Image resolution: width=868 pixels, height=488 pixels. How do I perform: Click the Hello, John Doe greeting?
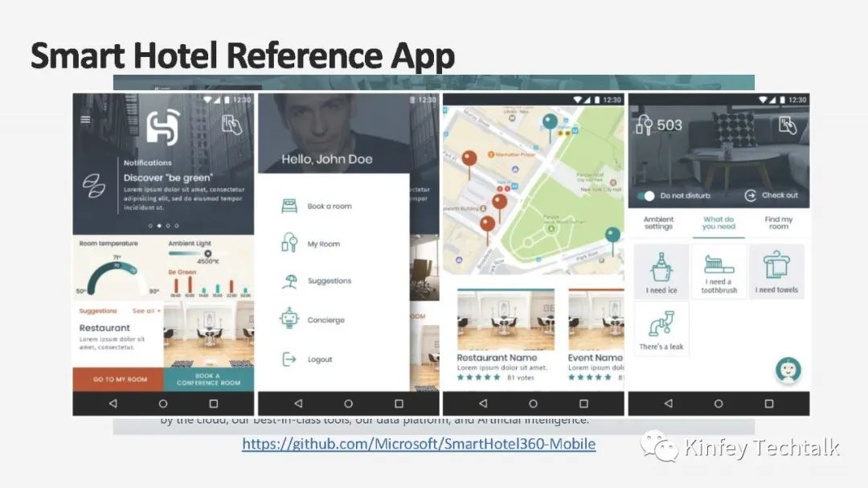pyautogui.click(x=326, y=159)
